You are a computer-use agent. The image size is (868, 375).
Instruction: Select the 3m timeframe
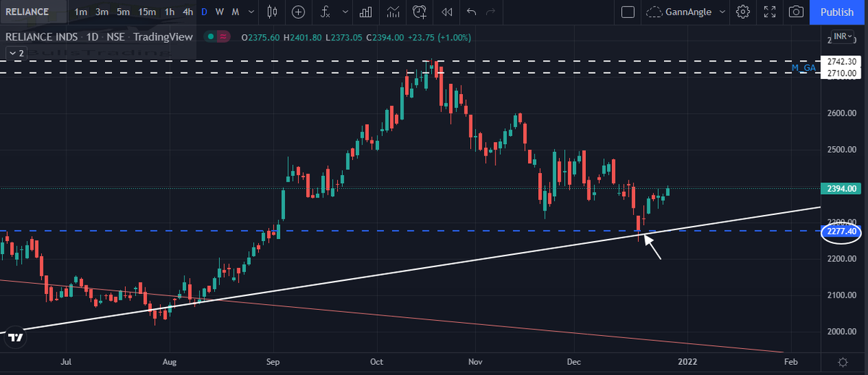(x=102, y=12)
